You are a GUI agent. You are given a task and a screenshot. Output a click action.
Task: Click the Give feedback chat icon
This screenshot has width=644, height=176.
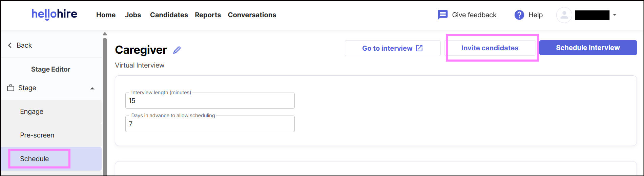tap(442, 15)
